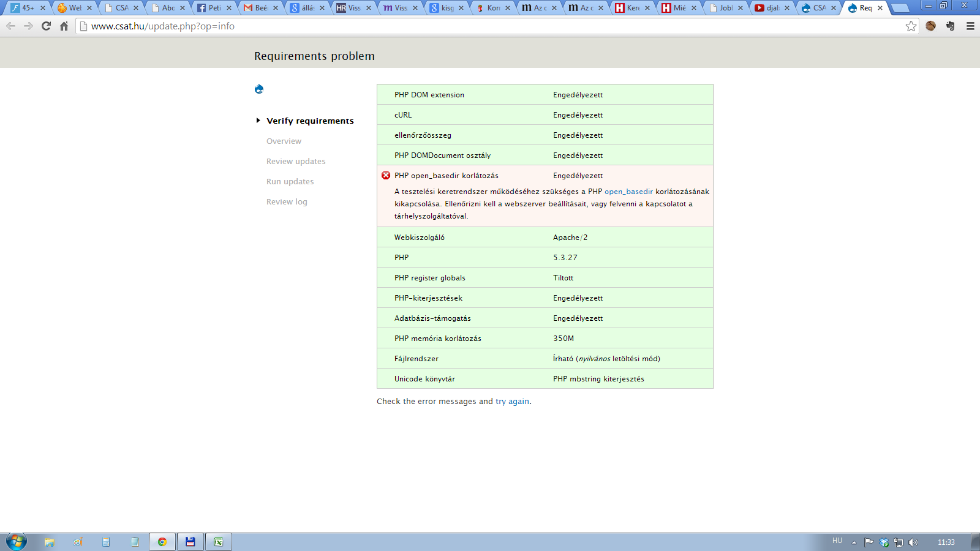Open the Notepad icon in the taskbar

pyautogui.click(x=135, y=542)
